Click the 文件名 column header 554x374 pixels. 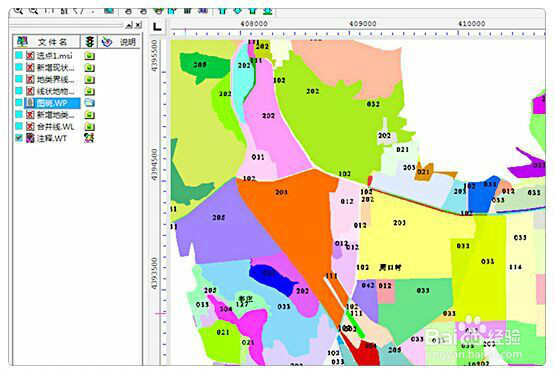click(x=52, y=42)
